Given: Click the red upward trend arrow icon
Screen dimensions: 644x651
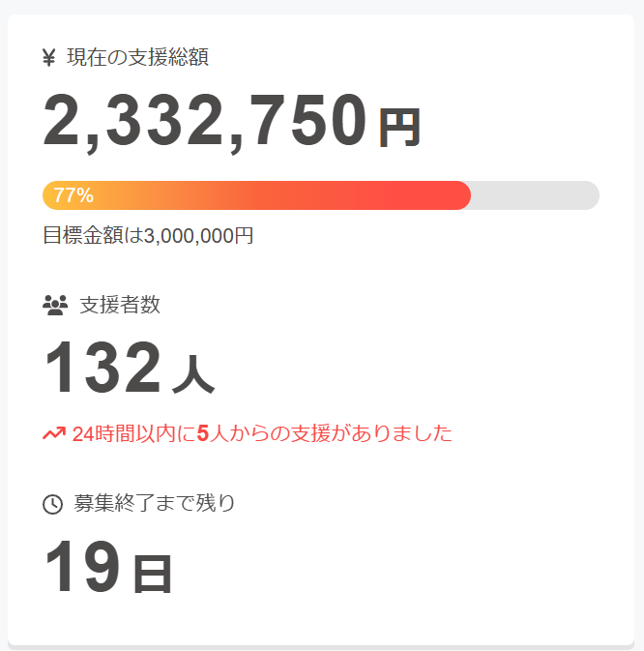Looking at the screenshot, I should point(54,433).
